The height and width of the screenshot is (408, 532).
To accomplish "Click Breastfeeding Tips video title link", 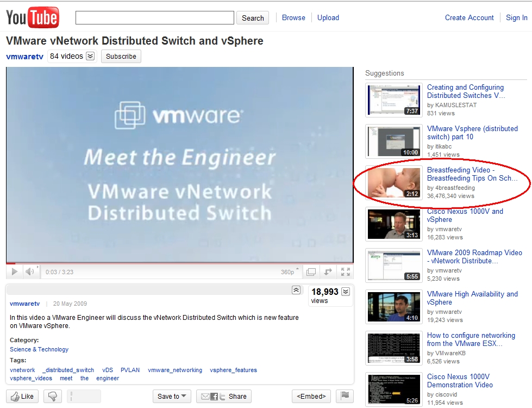I will pyautogui.click(x=472, y=174).
